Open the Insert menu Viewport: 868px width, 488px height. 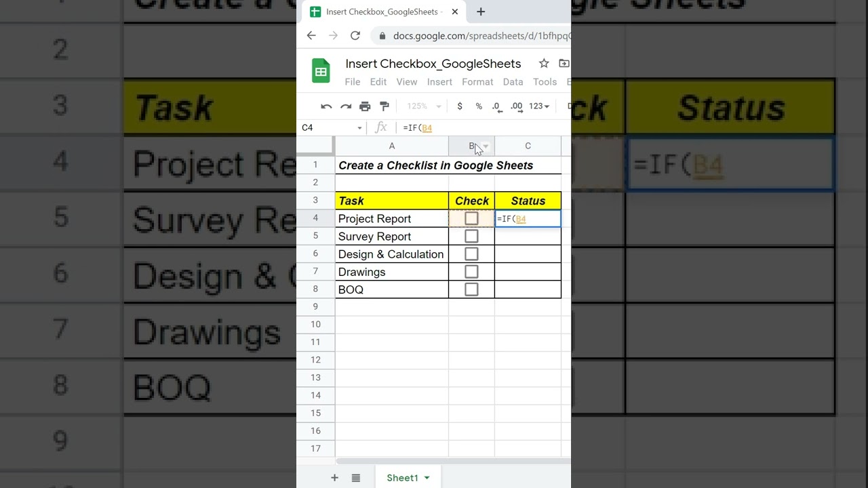(439, 82)
